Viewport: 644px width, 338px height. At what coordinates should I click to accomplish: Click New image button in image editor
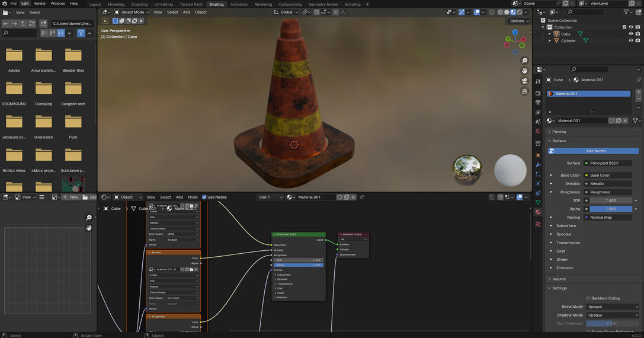[x=71, y=197]
